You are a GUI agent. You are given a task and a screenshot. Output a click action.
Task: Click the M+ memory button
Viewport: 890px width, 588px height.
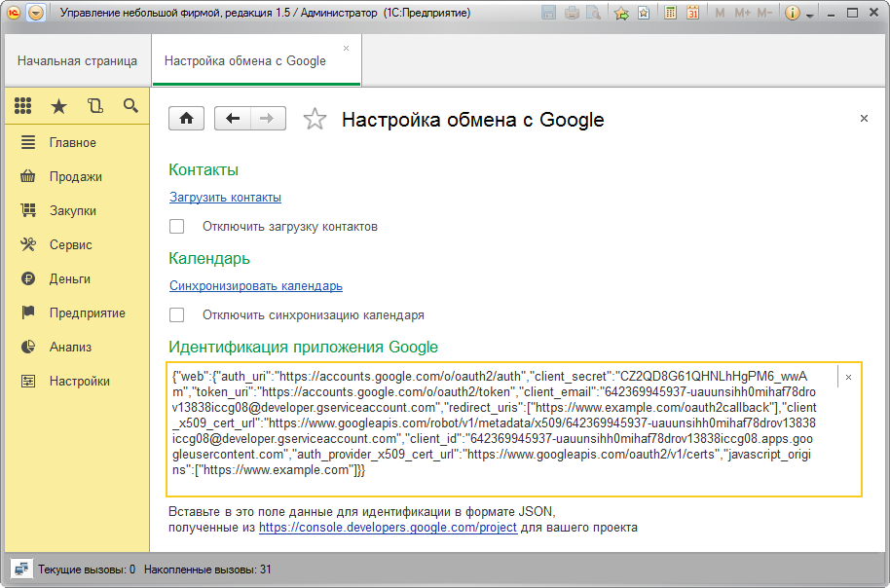tap(742, 13)
